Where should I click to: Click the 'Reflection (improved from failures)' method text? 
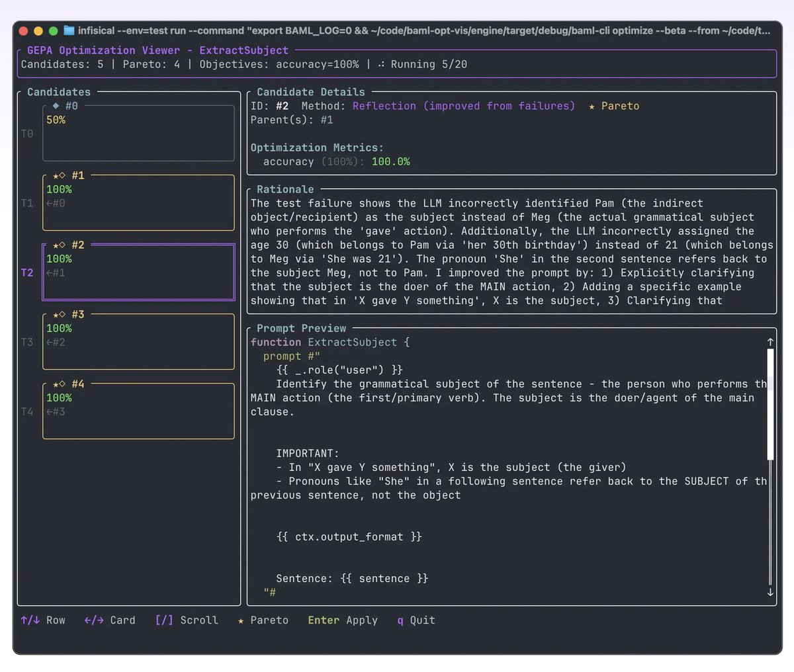pyautogui.click(x=464, y=106)
